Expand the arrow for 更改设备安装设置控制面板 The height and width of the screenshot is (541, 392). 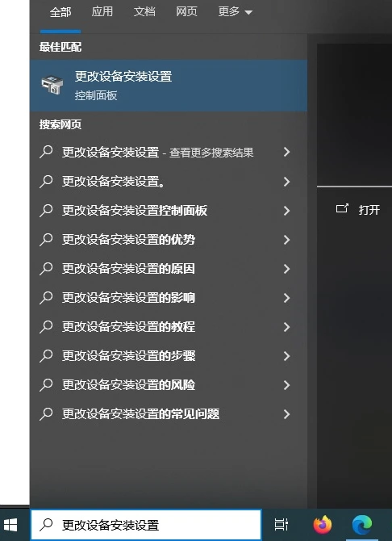pos(286,211)
